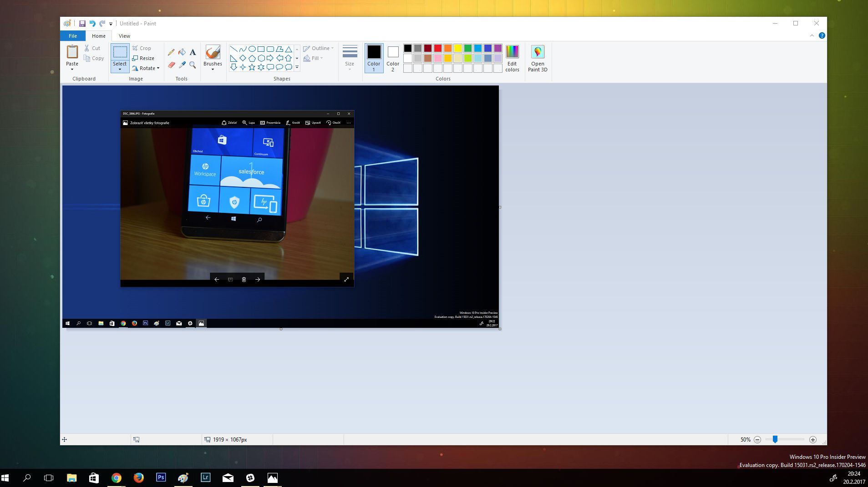This screenshot has height=487, width=868.
Task: Open Paint 3D
Action: click(538, 58)
